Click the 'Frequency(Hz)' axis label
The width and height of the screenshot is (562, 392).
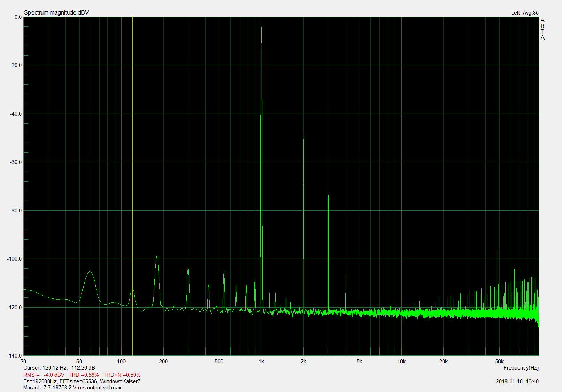[x=521, y=368]
